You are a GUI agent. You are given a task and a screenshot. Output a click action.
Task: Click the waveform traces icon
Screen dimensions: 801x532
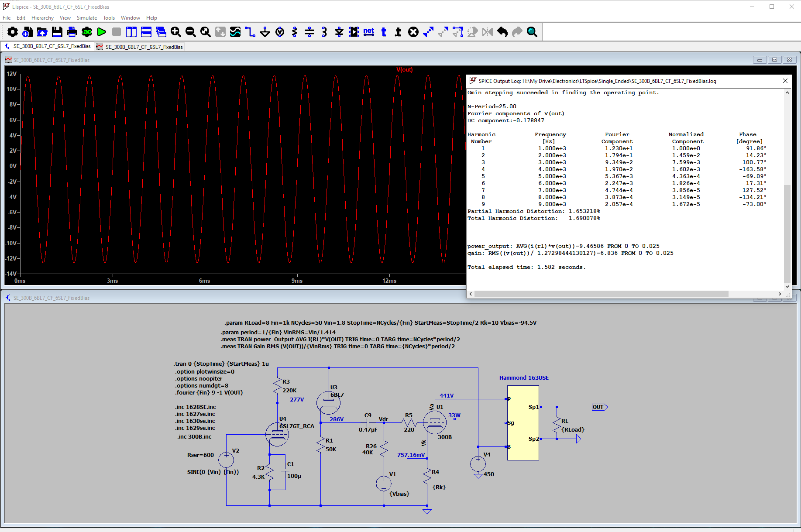coord(235,32)
